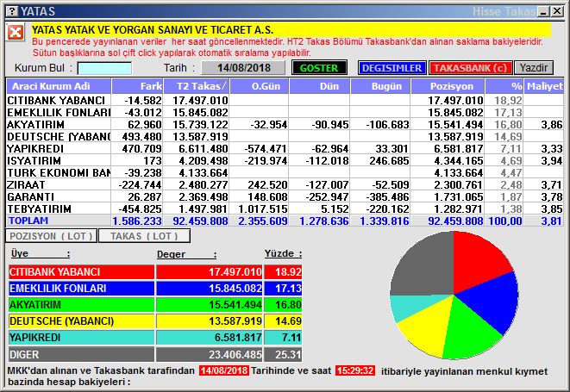Click the Yazdir print button
Screen dimensions: 570x392
pyautogui.click(x=534, y=68)
